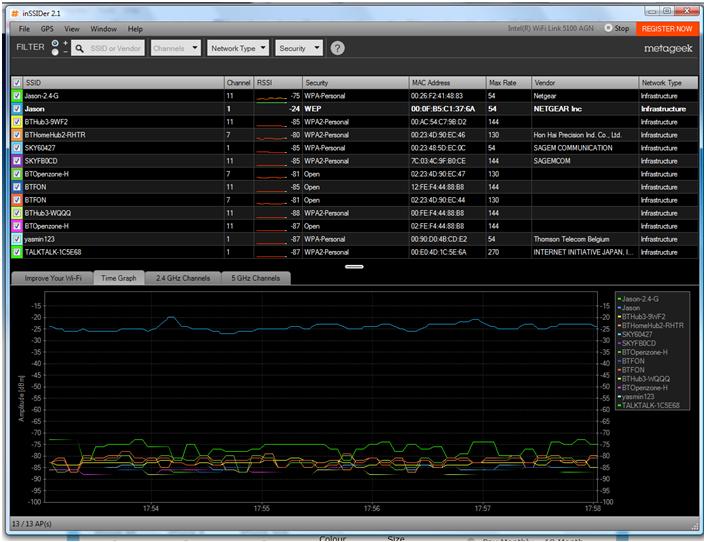The width and height of the screenshot is (706, 542).
Task: Click the SSID or Vendor search field
Action: tap(117, 48)
